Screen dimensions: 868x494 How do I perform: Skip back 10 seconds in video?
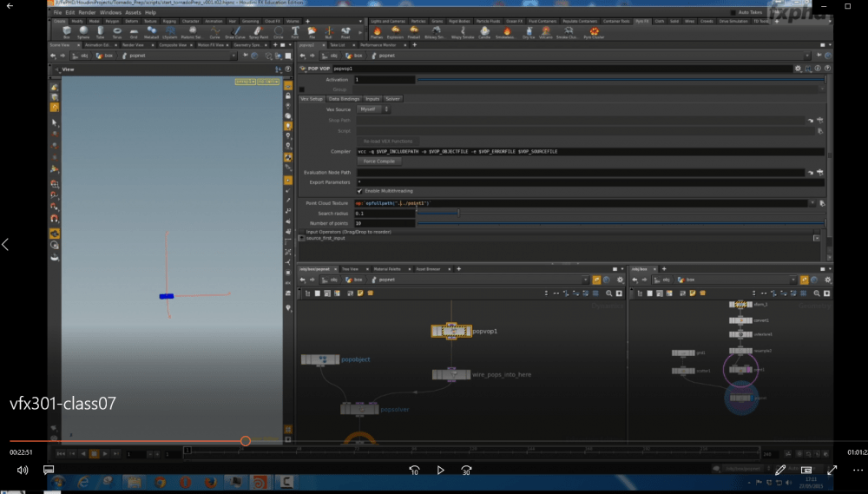tap(414, 471)
